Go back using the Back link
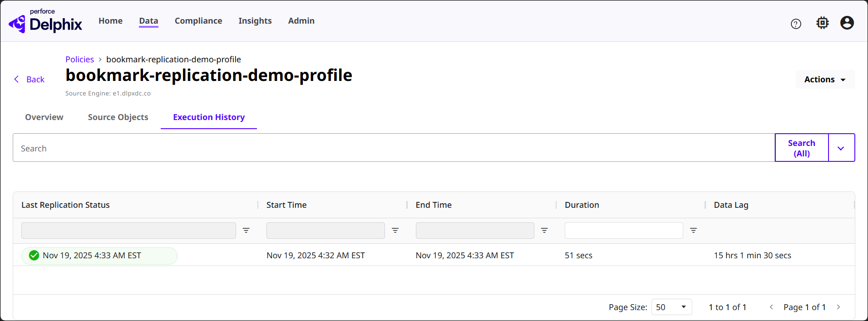This screenshot has height=321, width=868. pos(30,80)
